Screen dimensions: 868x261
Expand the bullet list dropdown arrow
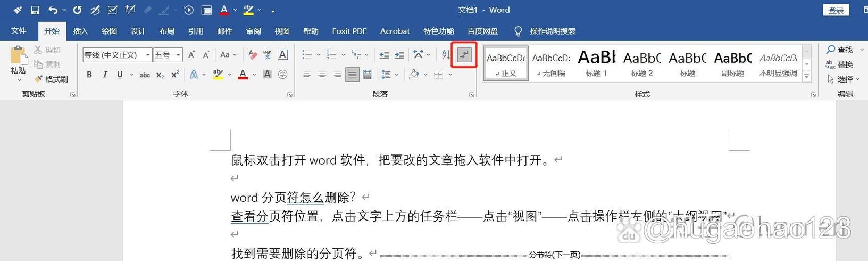[319, 54]
